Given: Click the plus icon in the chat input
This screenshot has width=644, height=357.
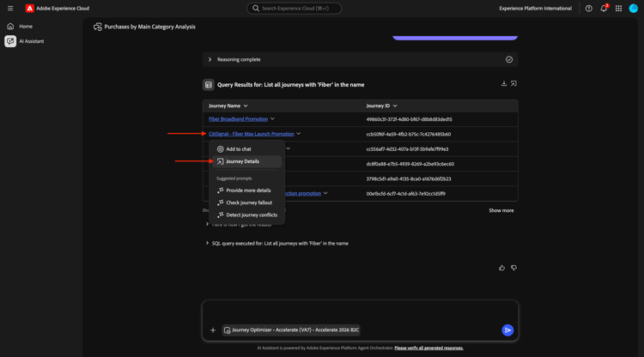Looking at the screenshot, I should point(213,330).
